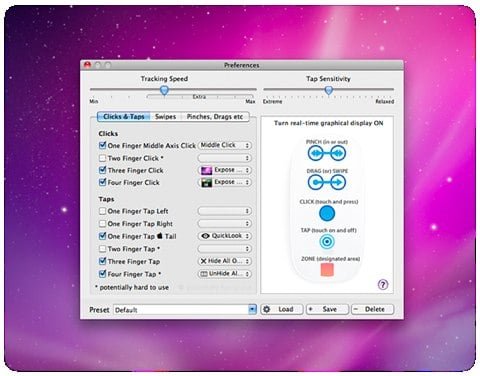
Task: Open the One Finger Tap Right dropdown
Action: (225, 224)
